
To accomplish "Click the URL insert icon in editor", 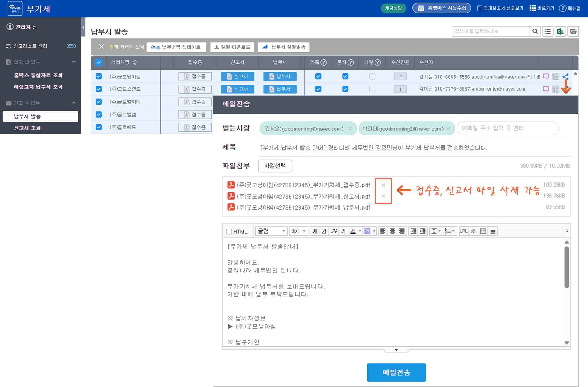I will coord(463,231).
